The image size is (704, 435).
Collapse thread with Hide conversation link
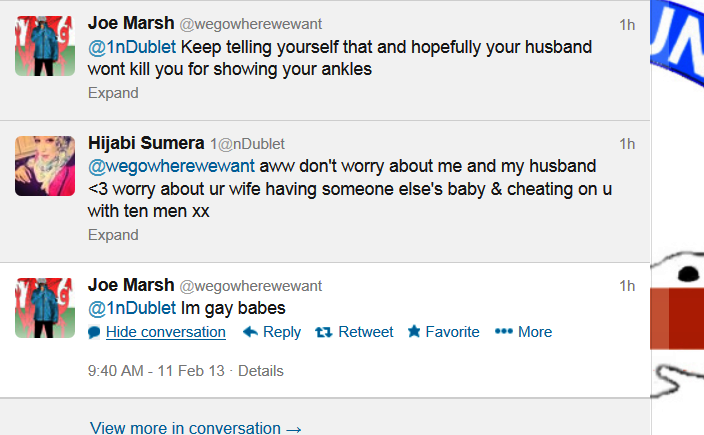click(166, 332)
